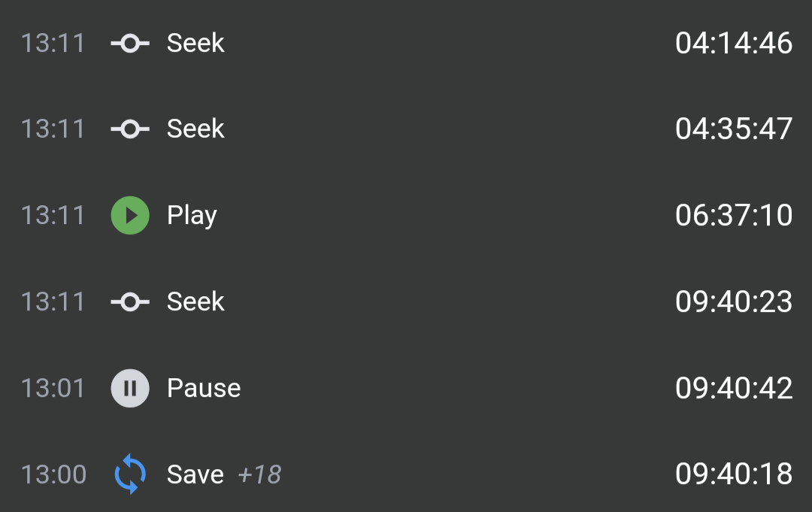The image size is (812, 512).
Task: Expand the Play event row details
Action: (191, 215)
